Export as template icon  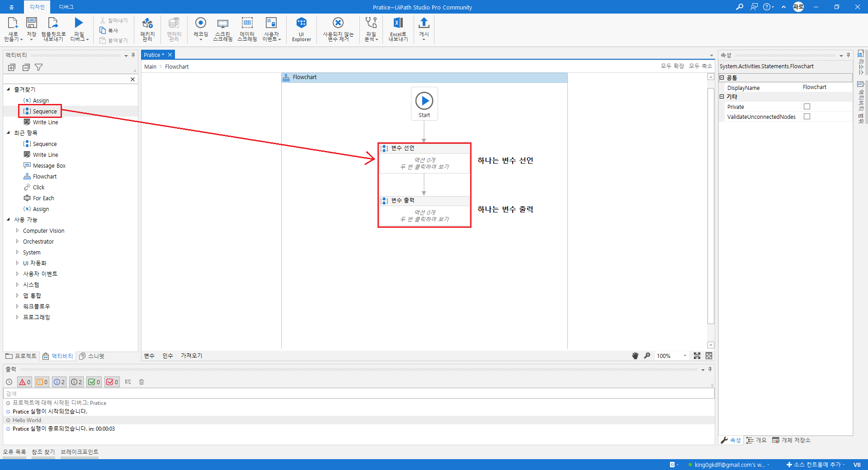tap(53, 23)
